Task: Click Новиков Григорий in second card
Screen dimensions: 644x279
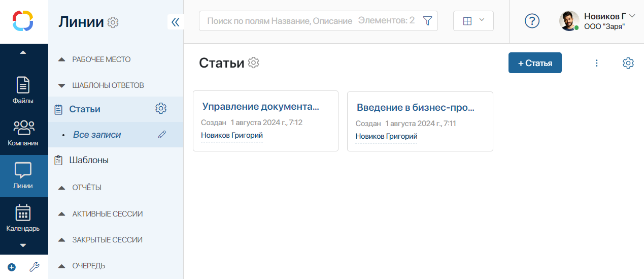Action: click(x=386, y=136)
